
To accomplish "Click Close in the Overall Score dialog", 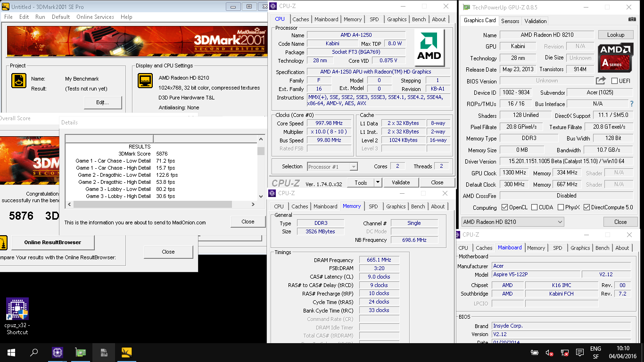I will click(168, 252).
